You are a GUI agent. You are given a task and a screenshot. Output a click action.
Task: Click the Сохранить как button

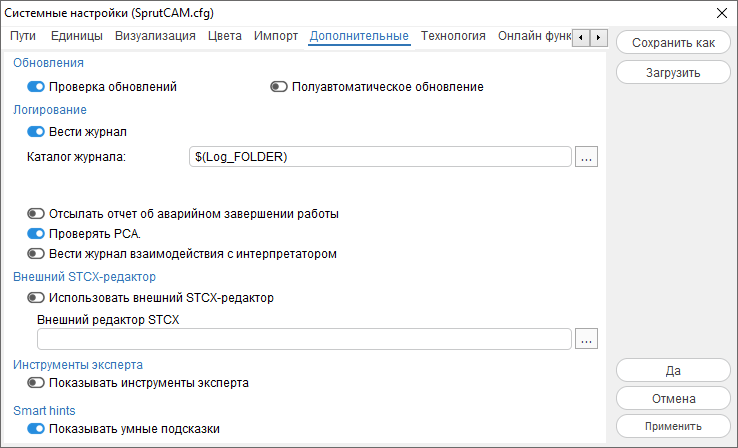674,43
